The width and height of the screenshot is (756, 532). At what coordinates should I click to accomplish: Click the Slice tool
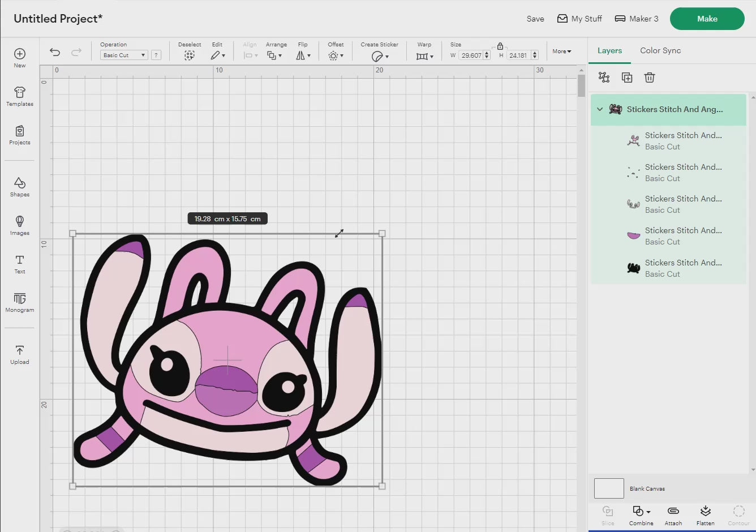(x=608, y=515)
